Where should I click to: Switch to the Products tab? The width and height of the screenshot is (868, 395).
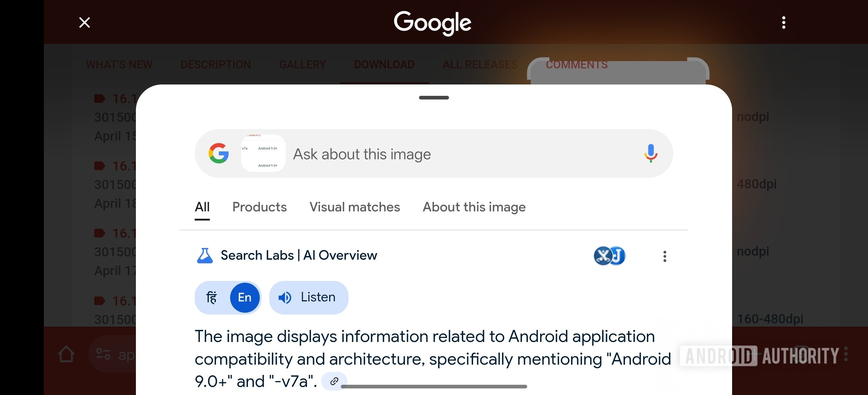tap(259, 207)
